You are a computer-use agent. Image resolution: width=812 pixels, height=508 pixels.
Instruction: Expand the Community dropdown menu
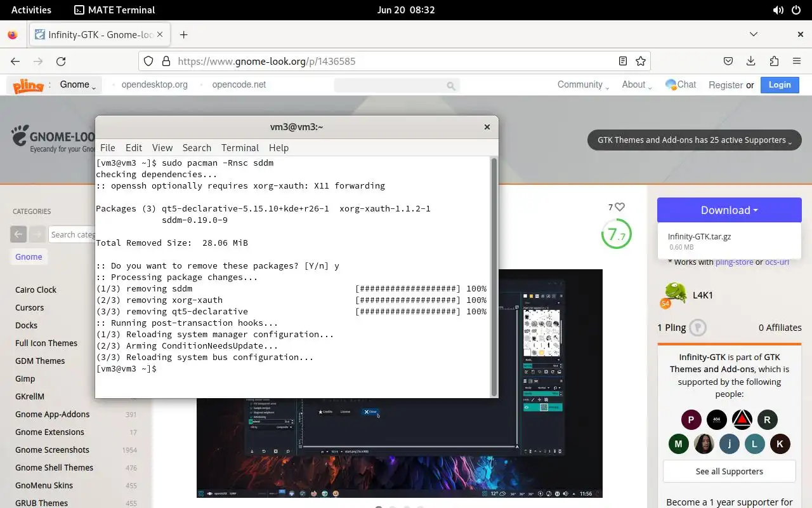pos(583,84)
